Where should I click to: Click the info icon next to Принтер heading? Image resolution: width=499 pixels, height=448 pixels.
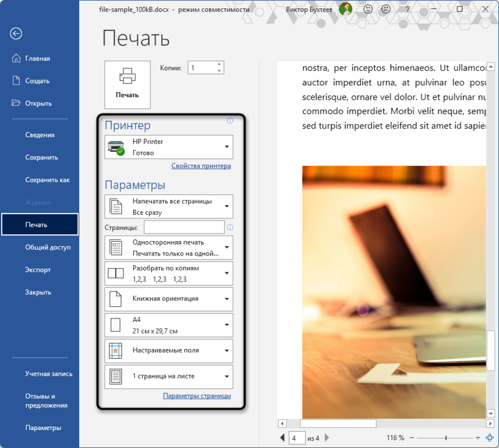[x=230, y=121]
